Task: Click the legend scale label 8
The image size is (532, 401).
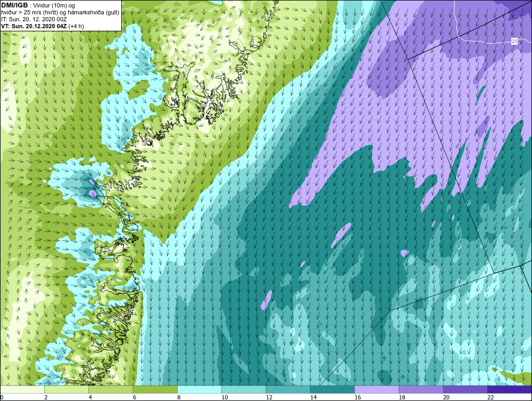Action: (179, 397)
